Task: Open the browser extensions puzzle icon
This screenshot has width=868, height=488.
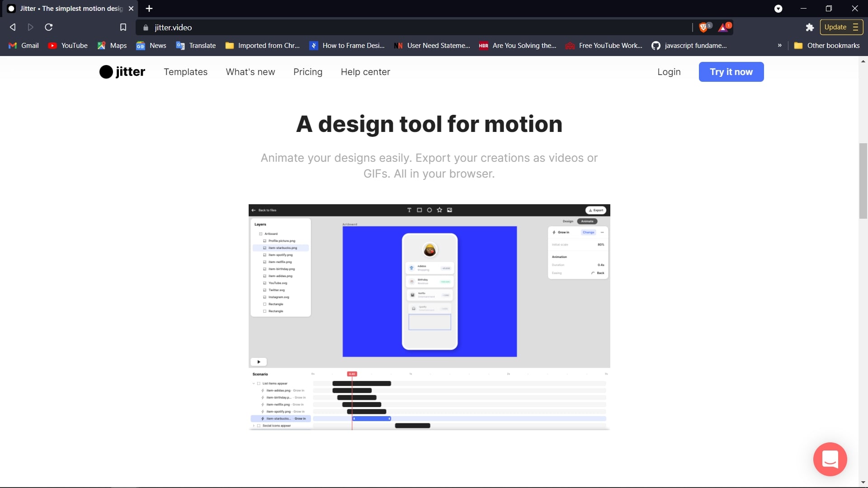Action: coord(810,28)
